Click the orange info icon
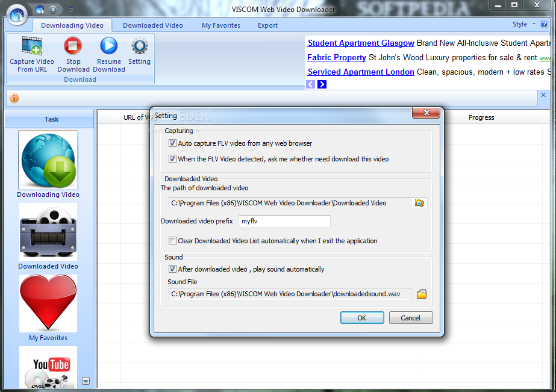 pos(14,98)
